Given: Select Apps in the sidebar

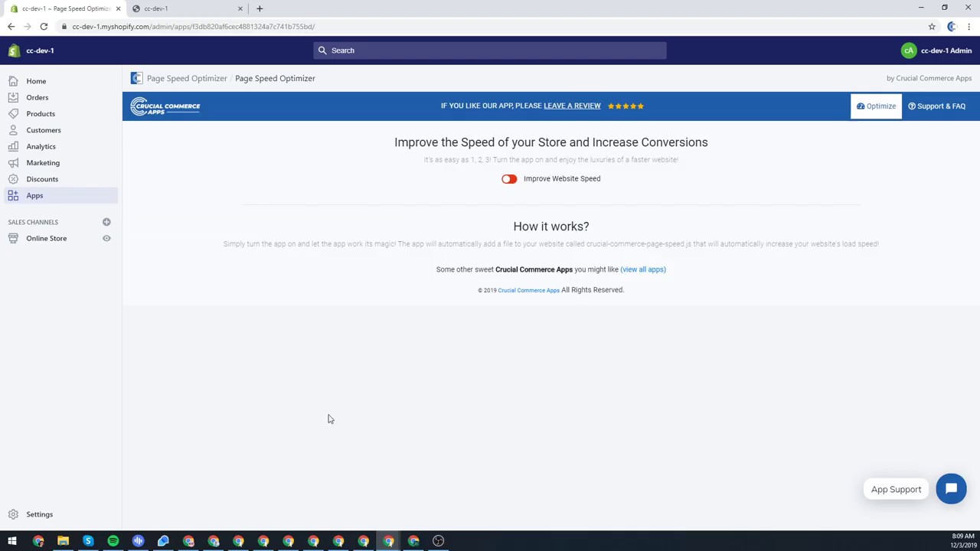Looking at the screenshot, I should tap(34, 196).
